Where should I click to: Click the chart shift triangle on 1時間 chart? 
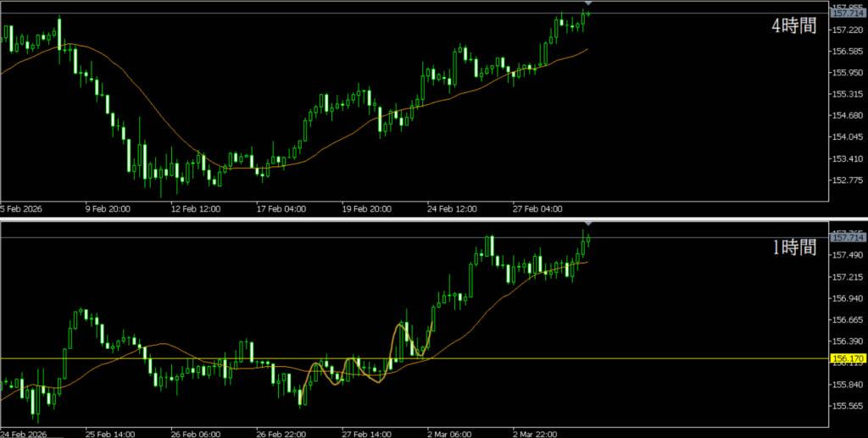[588, 225]
